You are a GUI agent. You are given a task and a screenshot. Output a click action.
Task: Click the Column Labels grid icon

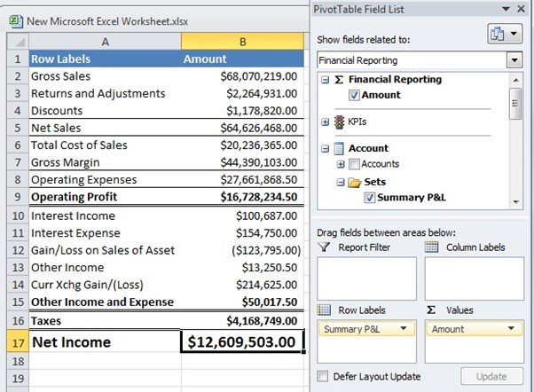432,247
